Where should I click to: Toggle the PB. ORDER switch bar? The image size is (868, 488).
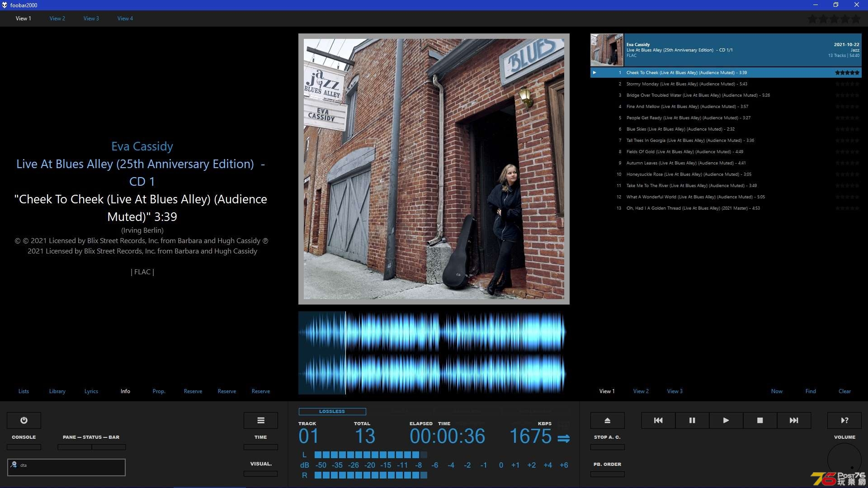click(608, 474)
